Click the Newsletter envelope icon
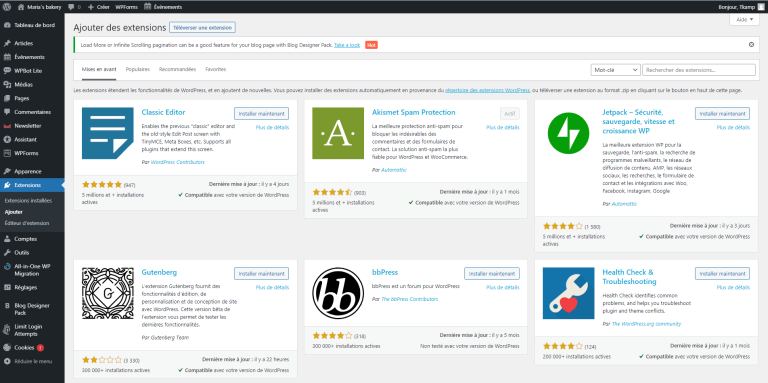Screen dimensions: 768x383 click(x=7, y=125)
